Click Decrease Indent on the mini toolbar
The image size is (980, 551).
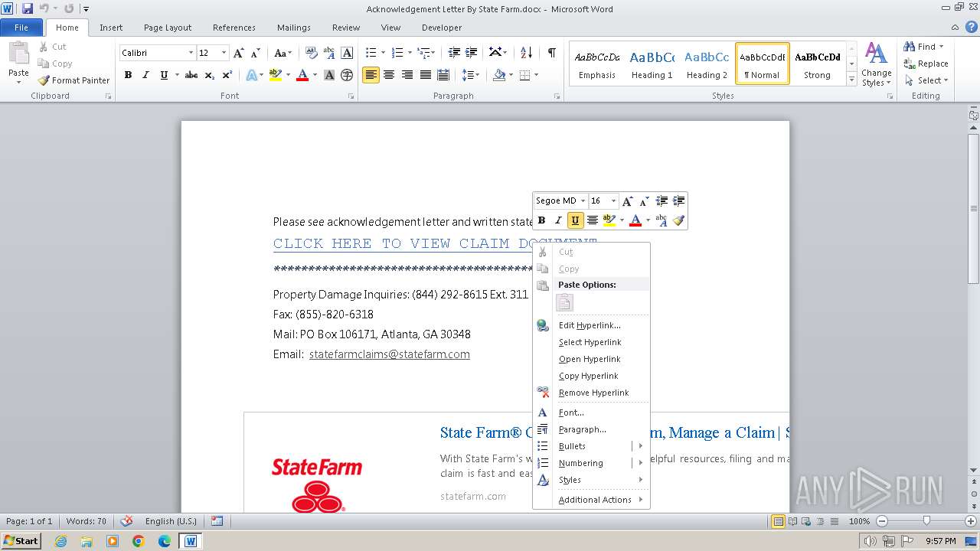click(661, 201)
